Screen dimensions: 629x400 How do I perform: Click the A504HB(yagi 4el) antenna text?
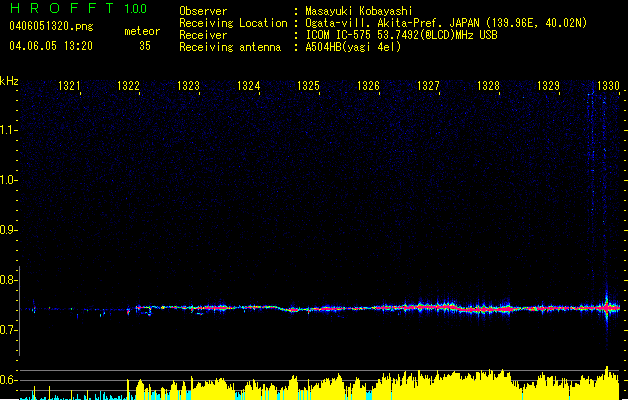click(353, 47)
